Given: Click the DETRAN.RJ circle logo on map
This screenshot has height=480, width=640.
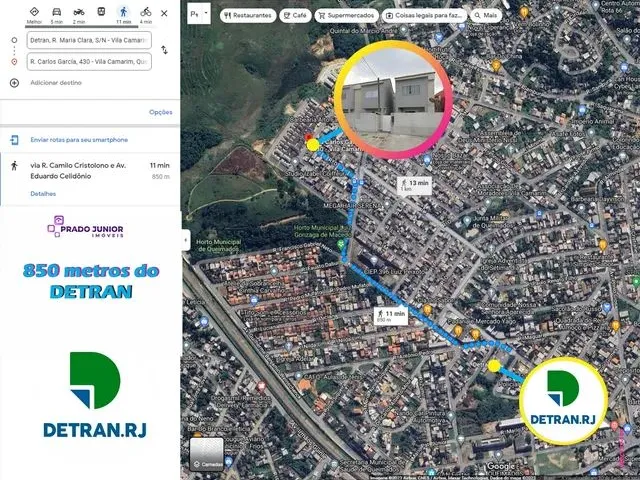Looking at the screenshot, I should click(563, 400).
